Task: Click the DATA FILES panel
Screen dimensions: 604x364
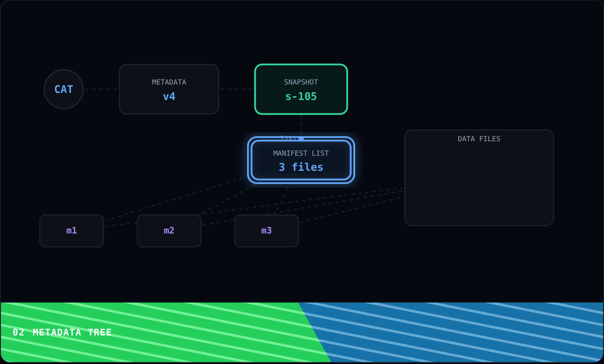Action: coord(479,178)
